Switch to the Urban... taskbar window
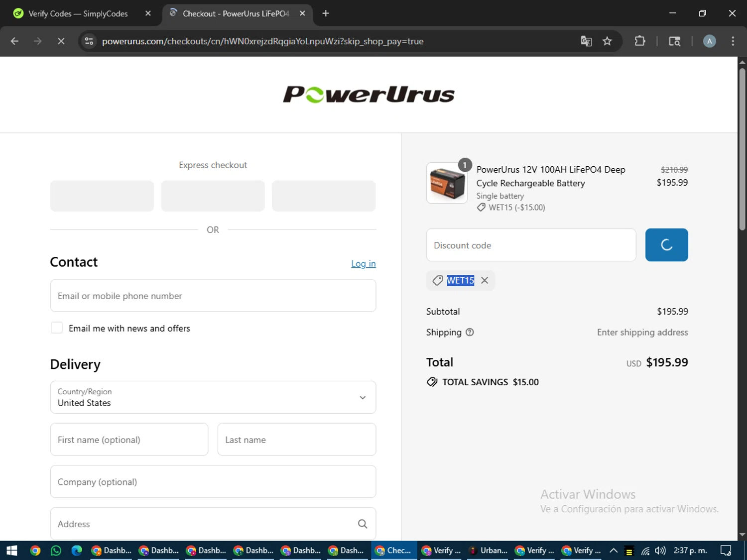This screenshot has width=747, height=560. click(x=488, y=551)
